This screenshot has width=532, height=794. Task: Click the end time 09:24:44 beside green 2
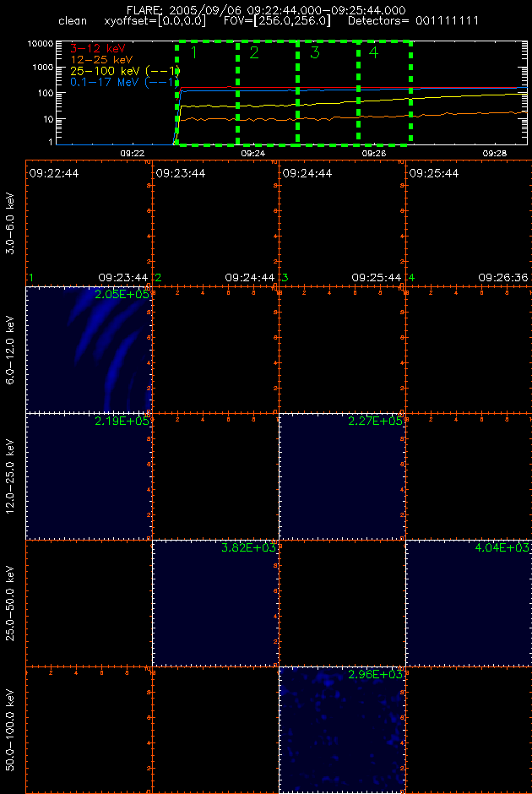pyautogui.click(x=250, y=278)
